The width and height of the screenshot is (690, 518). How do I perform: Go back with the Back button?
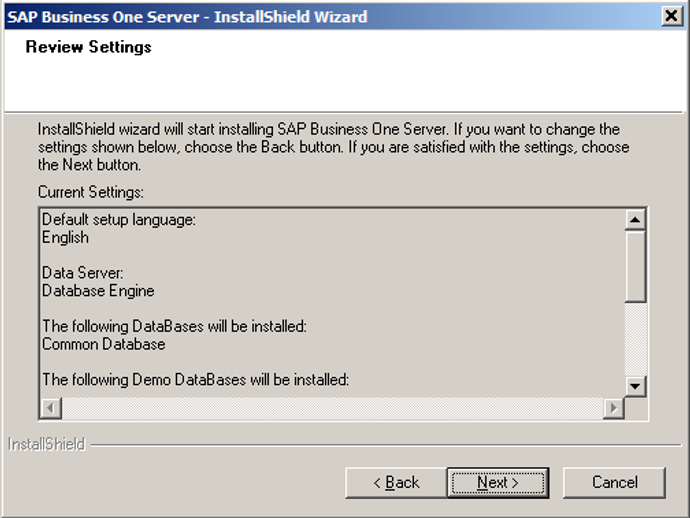click(396, 483)
